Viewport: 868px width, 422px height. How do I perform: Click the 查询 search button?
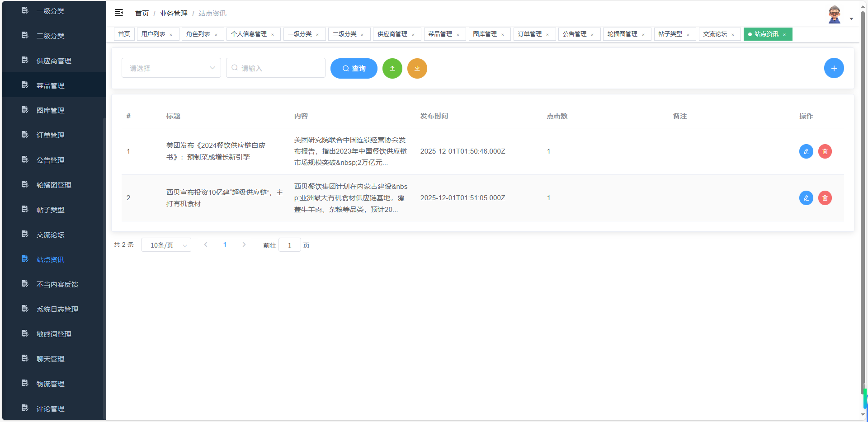354,68
